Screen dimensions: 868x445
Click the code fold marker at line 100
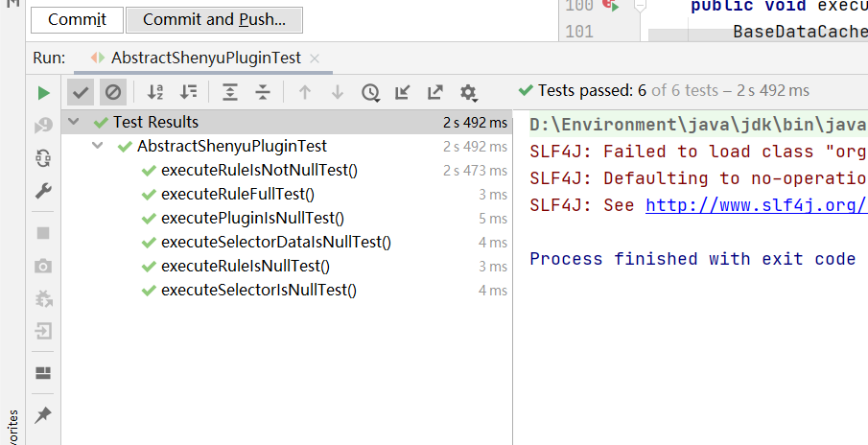[640, 6]
